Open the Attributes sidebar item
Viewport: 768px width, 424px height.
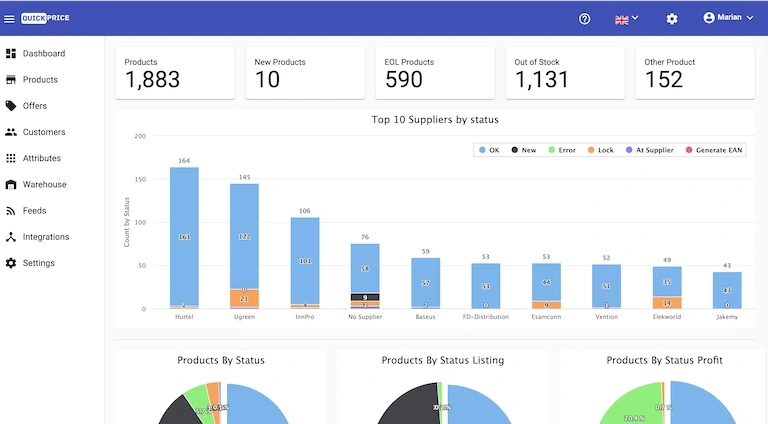click(42, 158)
